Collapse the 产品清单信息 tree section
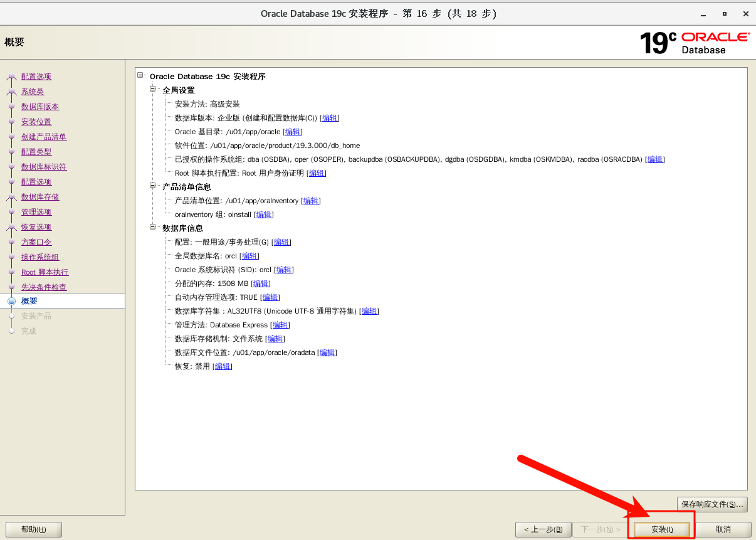The height and width of the screenshot is (540, 756). [153, 186]
